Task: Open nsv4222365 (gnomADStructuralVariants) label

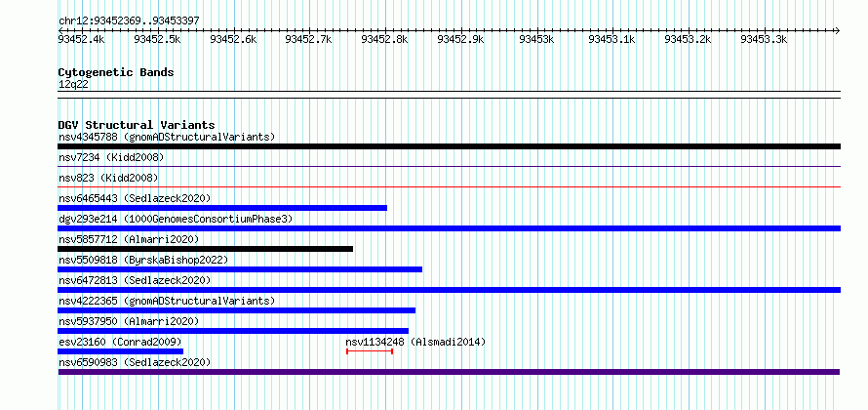Action: pos(167,301)
